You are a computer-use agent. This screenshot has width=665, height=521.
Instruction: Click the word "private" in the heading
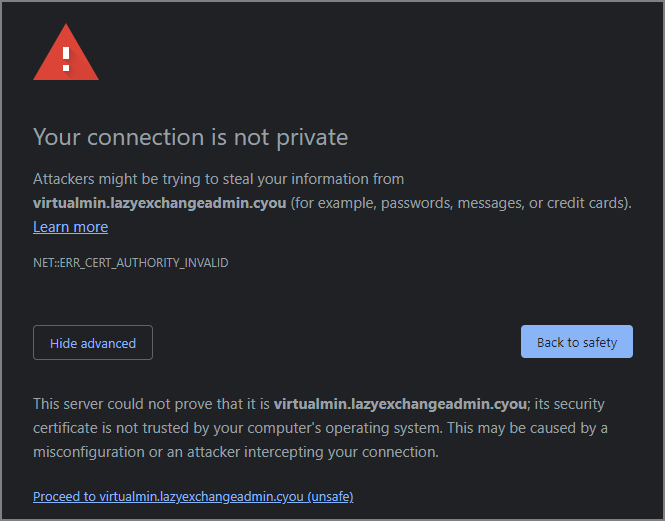coord(312,138)
